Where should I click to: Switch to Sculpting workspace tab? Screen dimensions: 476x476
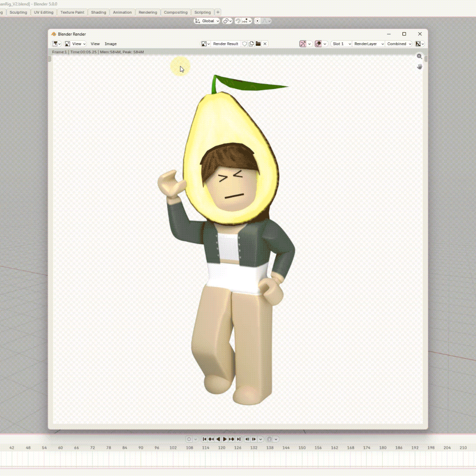coord(18,12)
